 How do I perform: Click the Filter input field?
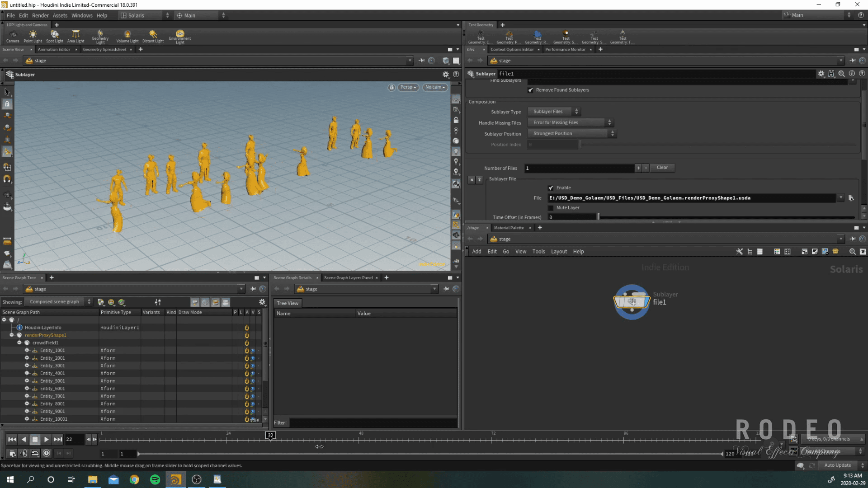point(373,423)
